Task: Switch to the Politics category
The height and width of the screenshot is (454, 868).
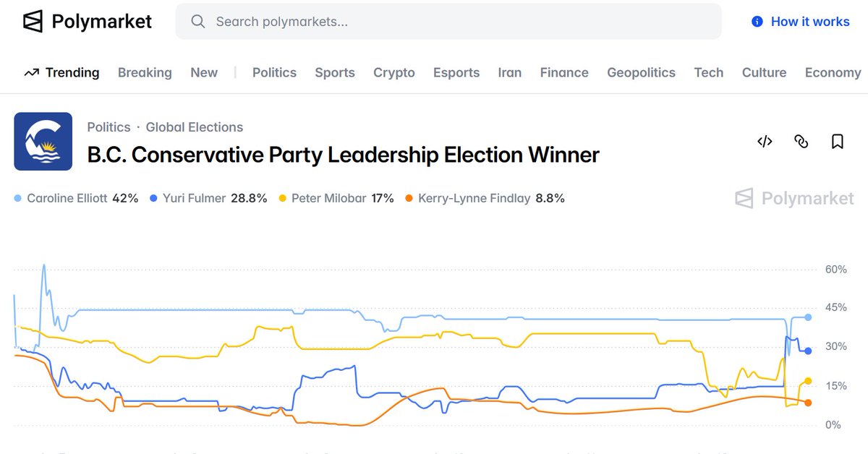Action: tap(274, 72)
